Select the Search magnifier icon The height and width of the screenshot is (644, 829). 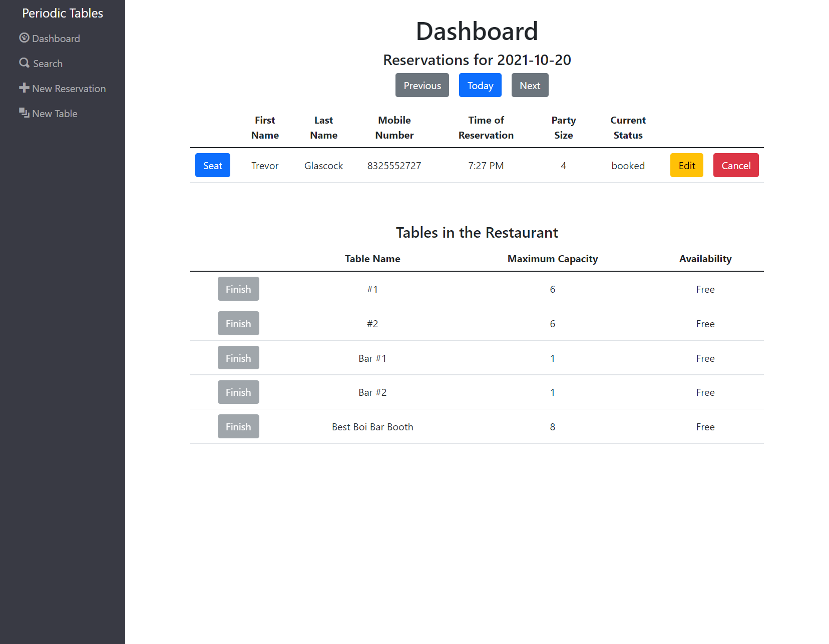pos(24,63)
